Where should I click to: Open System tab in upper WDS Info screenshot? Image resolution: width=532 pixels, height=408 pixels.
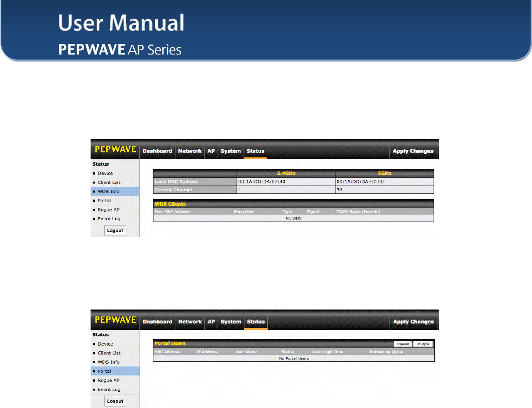point(231,151)
